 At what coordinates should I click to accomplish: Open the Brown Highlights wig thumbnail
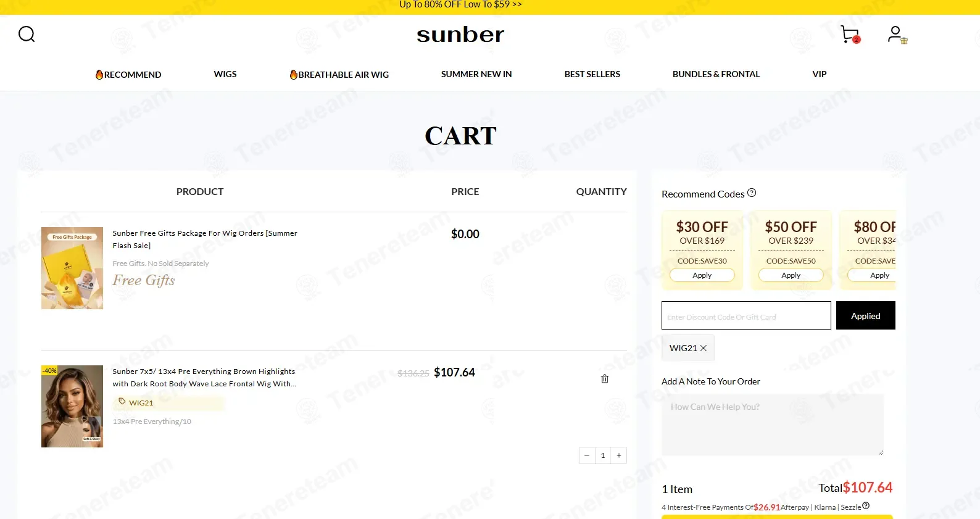click(72, 406)
